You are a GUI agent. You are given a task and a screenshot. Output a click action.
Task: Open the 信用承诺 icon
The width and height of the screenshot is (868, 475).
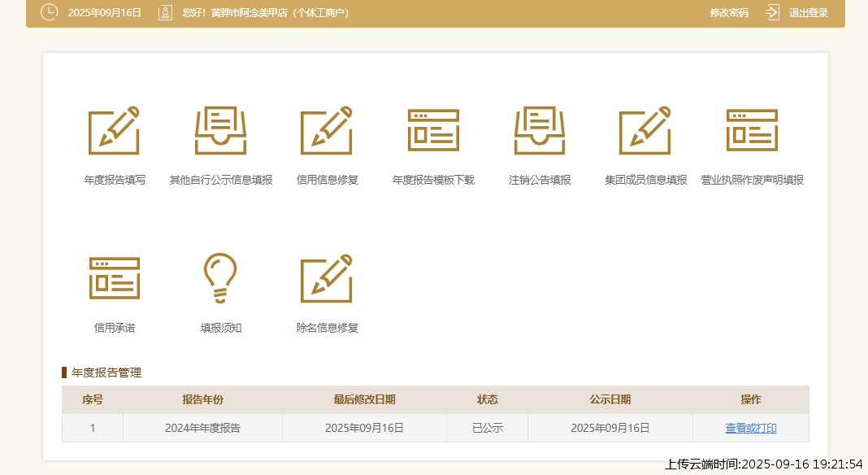pos(114,277)
